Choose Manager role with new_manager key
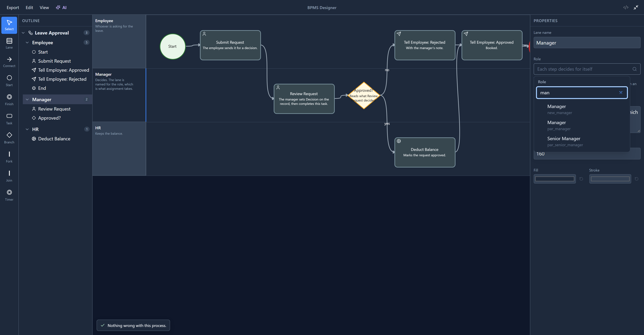The image size is (644, 335). tap(581, 109)
